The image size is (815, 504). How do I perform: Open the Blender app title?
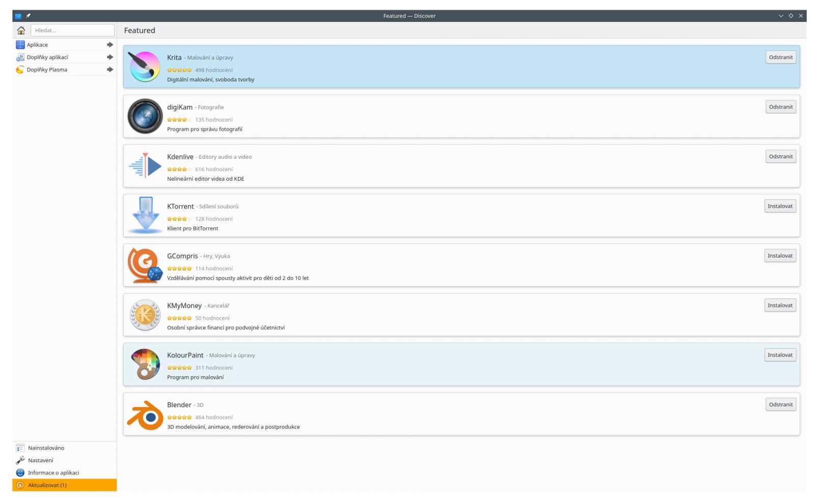(x=179, y=405)
